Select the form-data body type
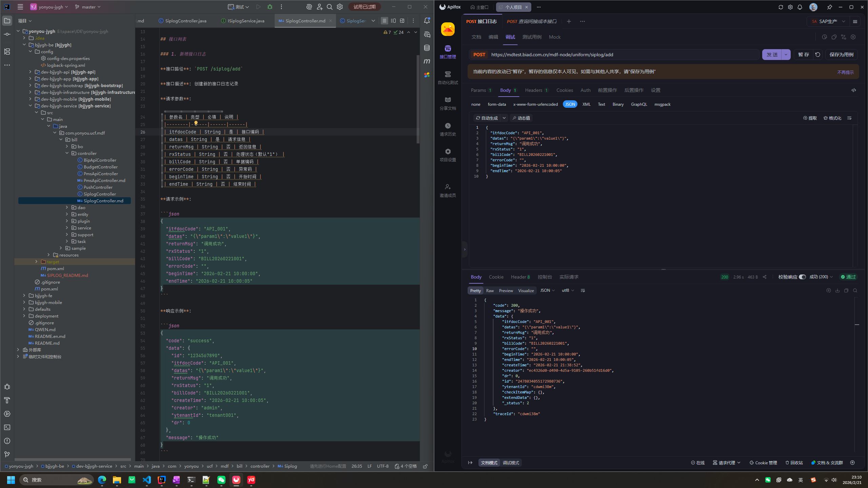 497,104
